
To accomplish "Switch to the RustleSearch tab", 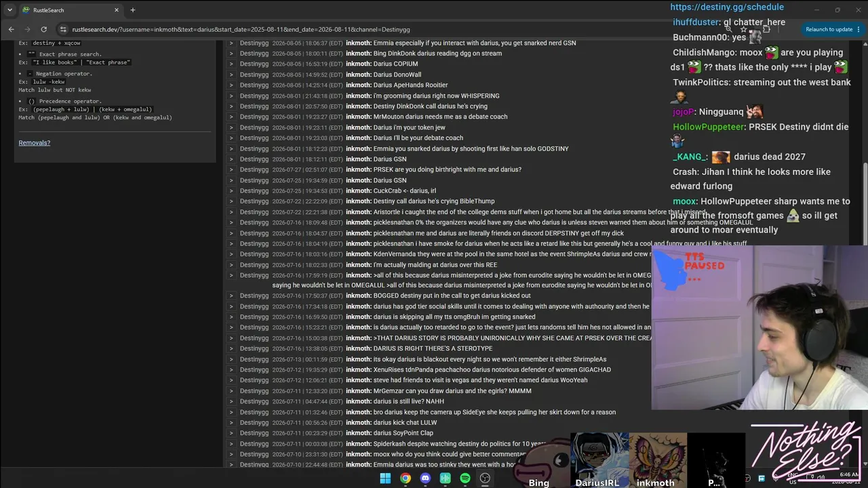I will pyautogui.click(x=70, y=10).
